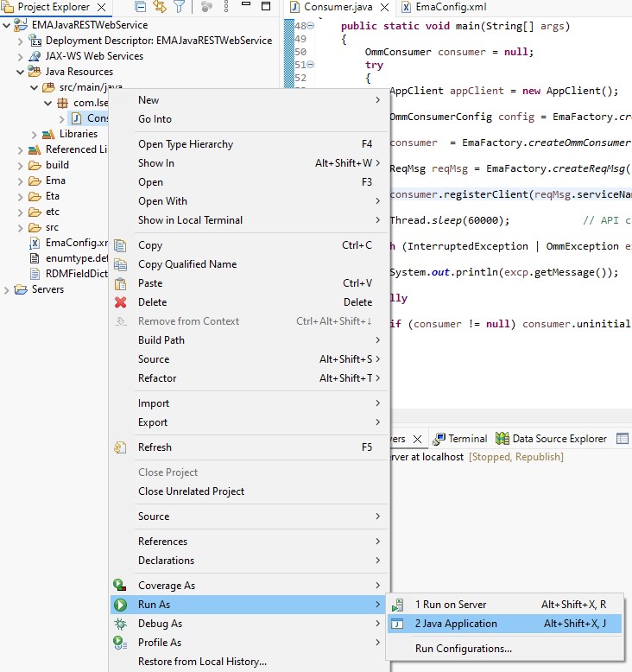Maximize the Project Explorer panel
Viewport: 632px width, 672px height.
266,6
